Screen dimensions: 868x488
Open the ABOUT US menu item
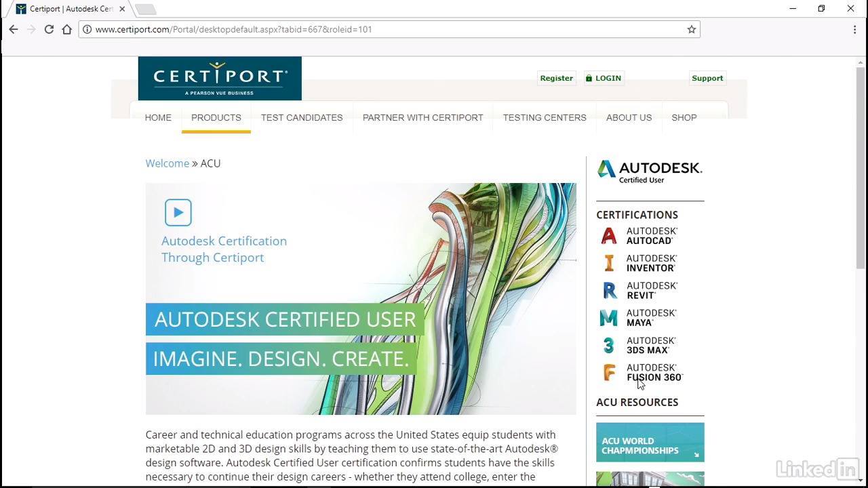coord(629,117)
